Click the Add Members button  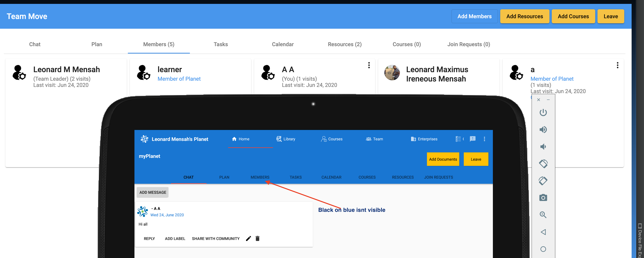[x=474, y=16]
